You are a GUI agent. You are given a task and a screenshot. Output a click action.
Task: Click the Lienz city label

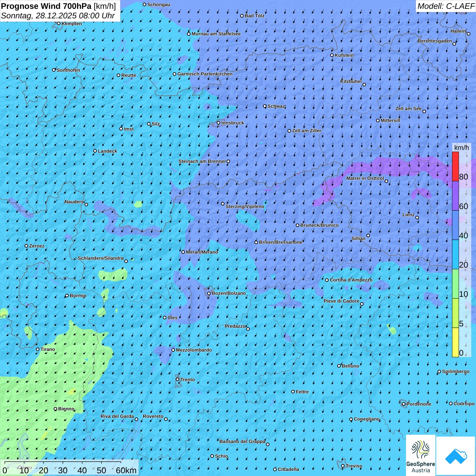pos(408,215)
